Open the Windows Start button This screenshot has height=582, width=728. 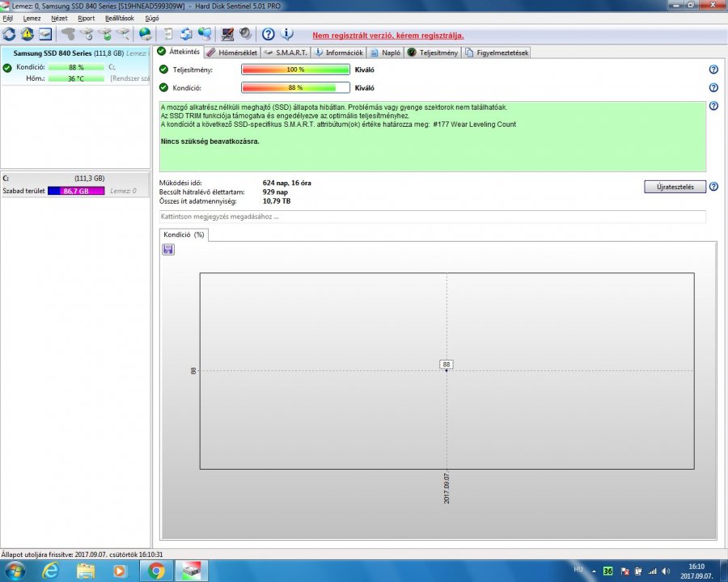click(x=14, y=571)
